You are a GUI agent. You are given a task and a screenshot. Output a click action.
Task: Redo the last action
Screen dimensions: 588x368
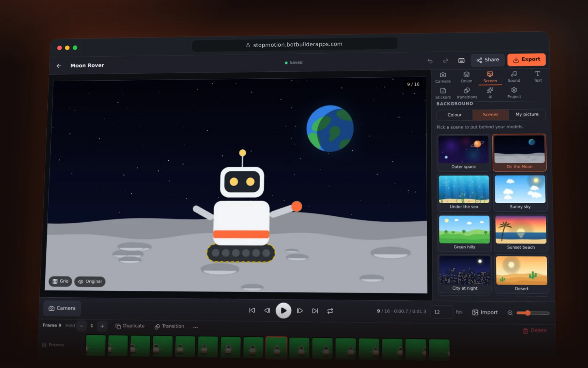coord(445,61)
